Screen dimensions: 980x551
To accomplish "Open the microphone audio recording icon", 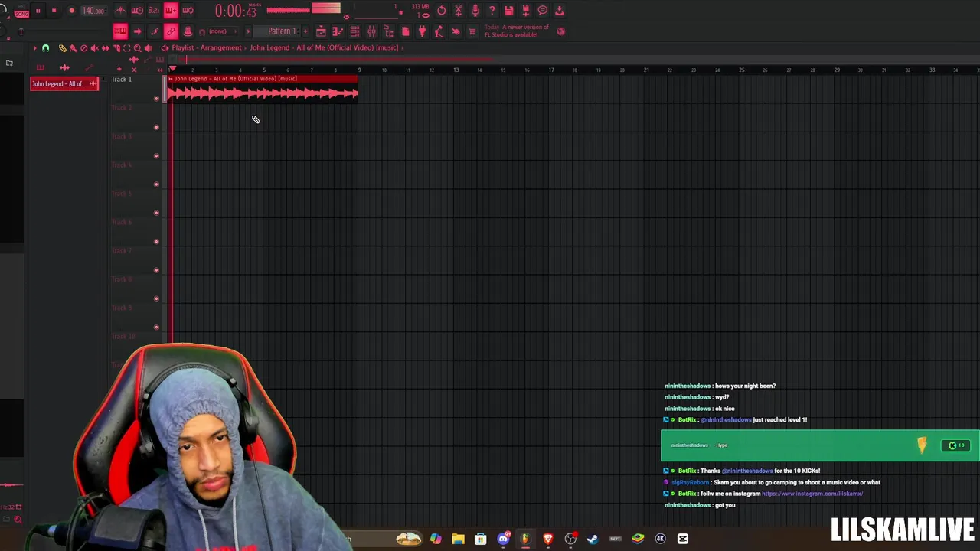I will point(475,11).
